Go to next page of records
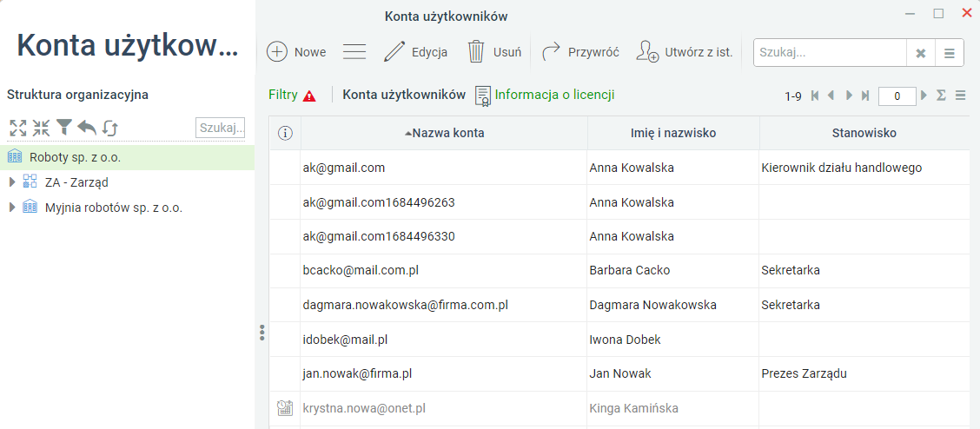Image resolution: width=980 pixels, height=429 pixels. point(849,96)
